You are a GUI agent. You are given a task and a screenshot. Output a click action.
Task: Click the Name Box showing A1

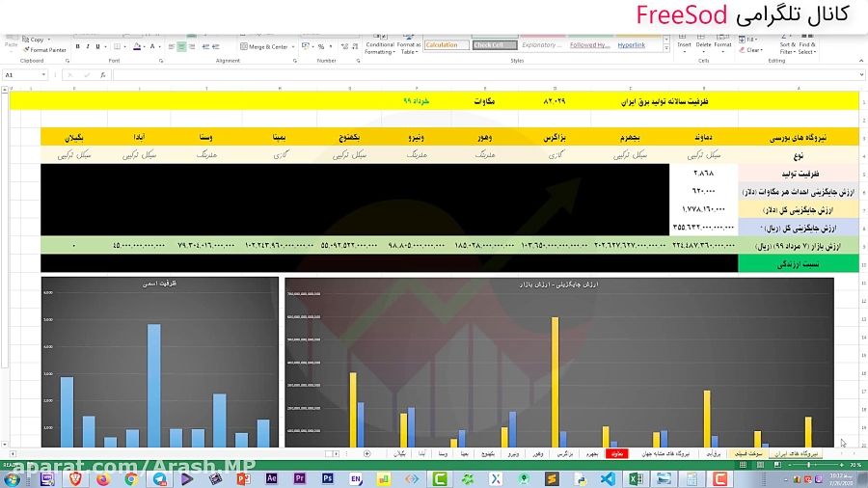click(x=25, y=74)
